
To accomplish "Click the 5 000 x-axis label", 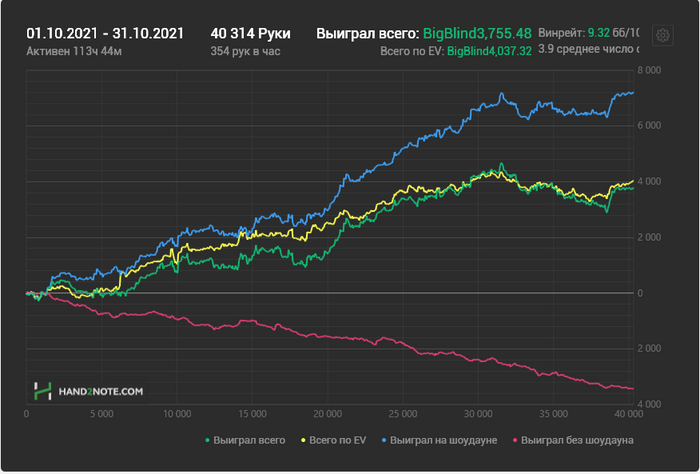I will coord(102,414).
